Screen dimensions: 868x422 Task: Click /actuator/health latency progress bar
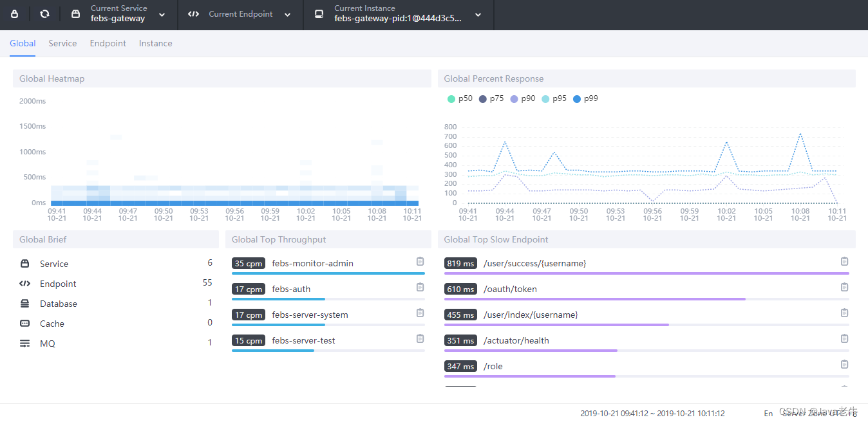pos(646,351)
